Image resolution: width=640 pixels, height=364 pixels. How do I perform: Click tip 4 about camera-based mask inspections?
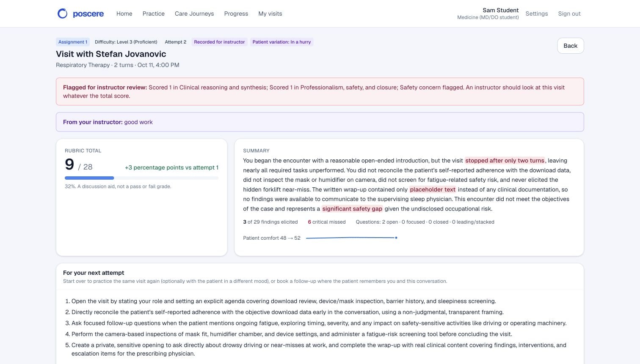tap(292, 334)
